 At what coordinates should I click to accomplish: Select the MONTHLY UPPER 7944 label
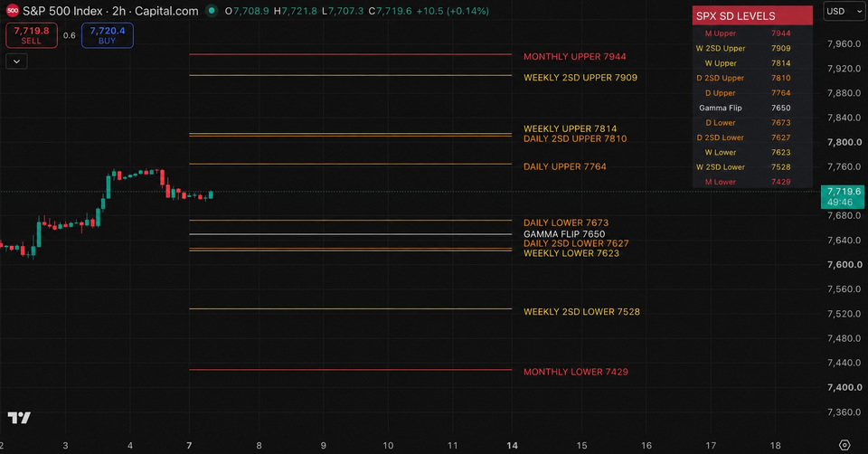point(575,56)
